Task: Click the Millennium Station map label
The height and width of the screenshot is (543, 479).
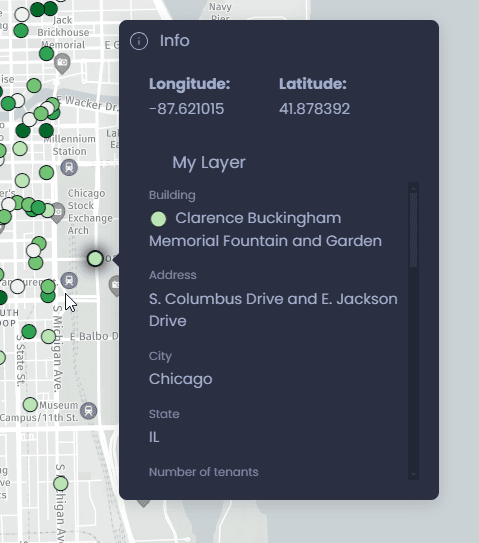Action: coord(70,145)
